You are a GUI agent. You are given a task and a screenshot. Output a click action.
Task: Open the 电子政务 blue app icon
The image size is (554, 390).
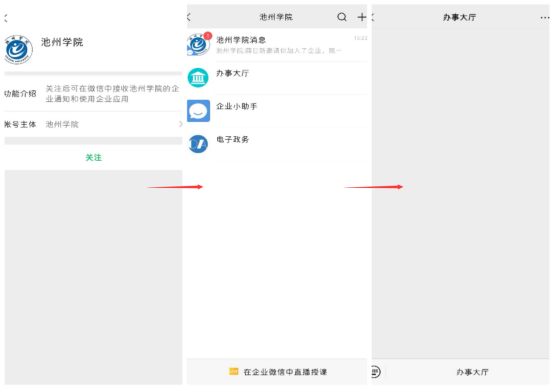[198, 144]
